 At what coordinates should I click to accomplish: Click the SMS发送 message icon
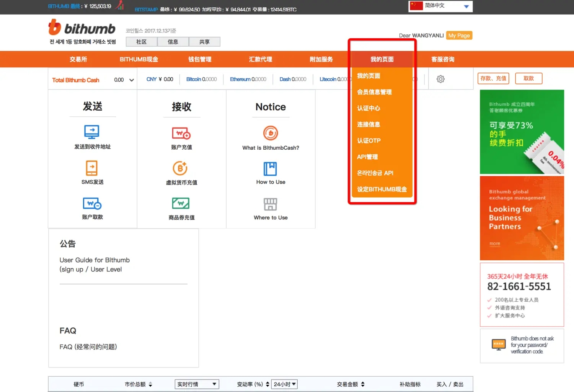92,168
